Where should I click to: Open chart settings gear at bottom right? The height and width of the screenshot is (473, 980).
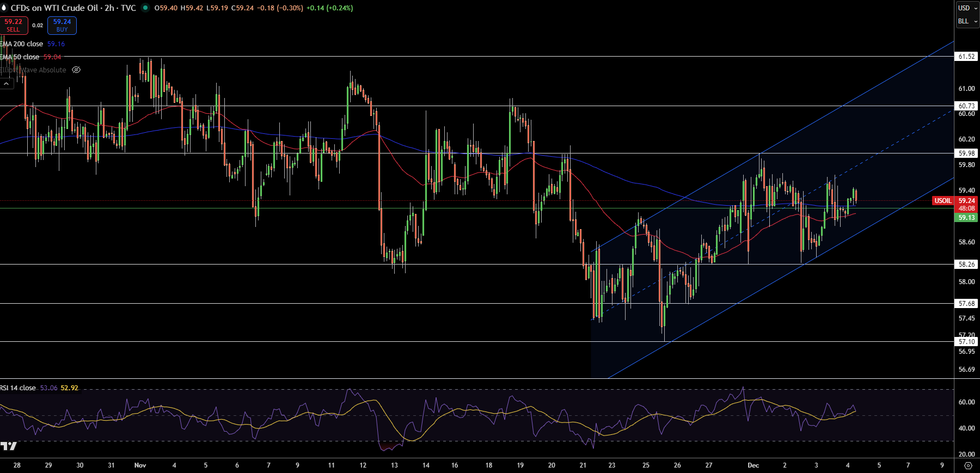tap(968, 465)
